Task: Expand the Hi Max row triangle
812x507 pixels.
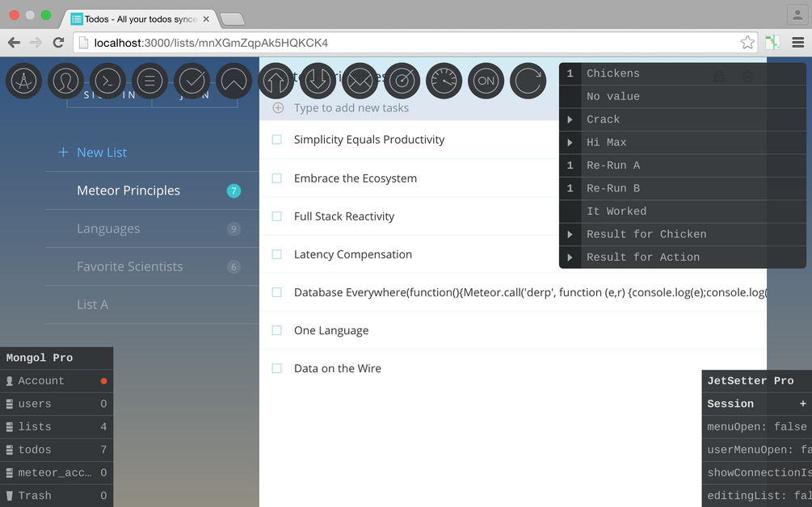Action: (x=570, y=142)
